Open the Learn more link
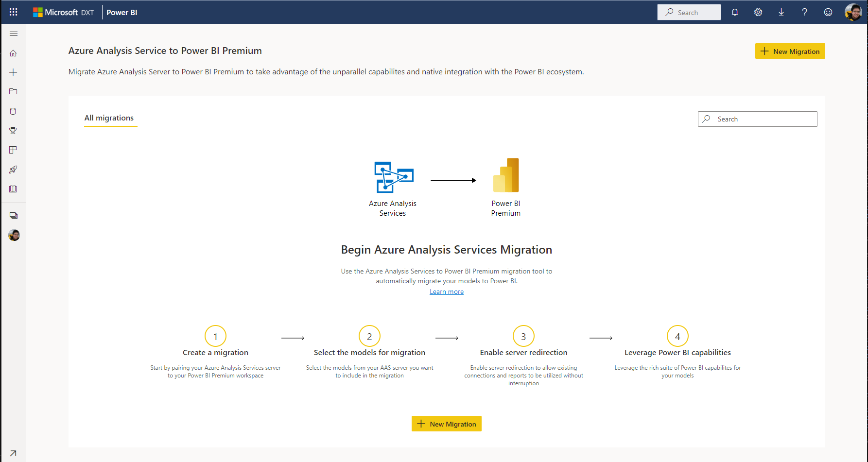The width and height of the screenshot is (868, 462). click(x=446, y=291)
